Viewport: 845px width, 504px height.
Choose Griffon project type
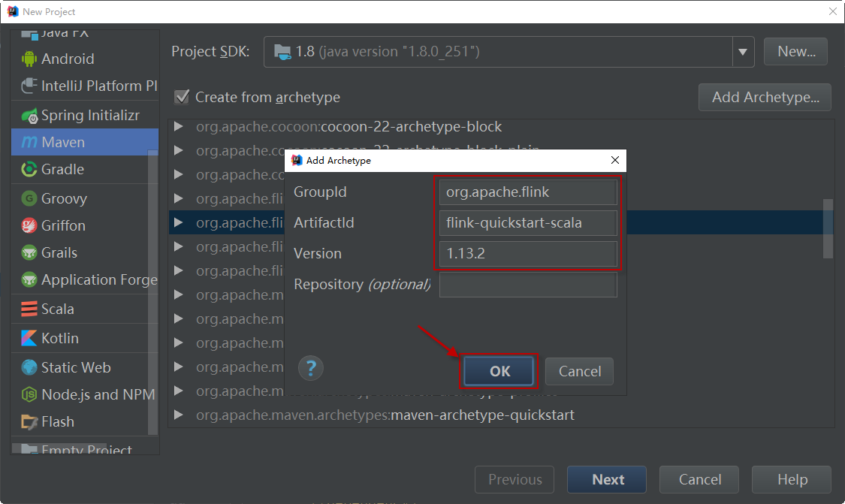point(85,225)
